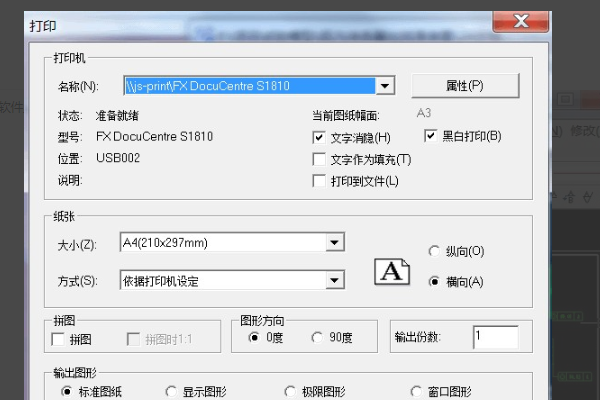
Task: Expand the paper size dropdown arrow
Action: [x=335, y=242]
